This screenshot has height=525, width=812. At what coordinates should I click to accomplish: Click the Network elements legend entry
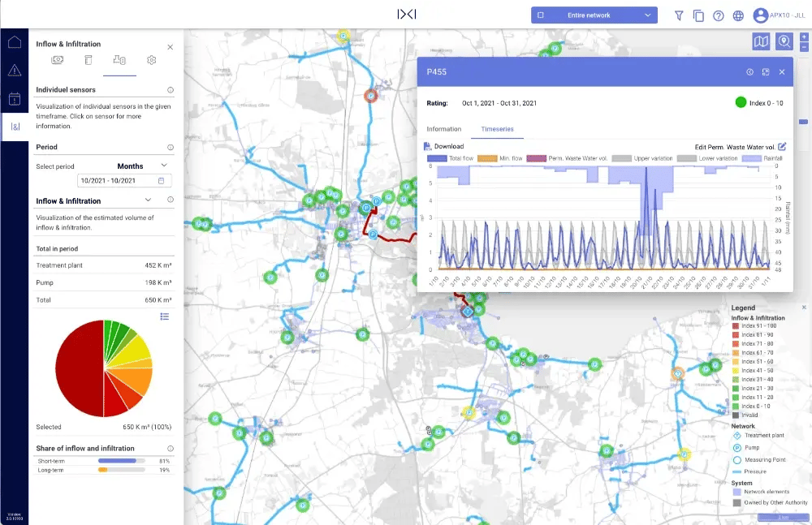pyautogui.click(x=762, y=492)
